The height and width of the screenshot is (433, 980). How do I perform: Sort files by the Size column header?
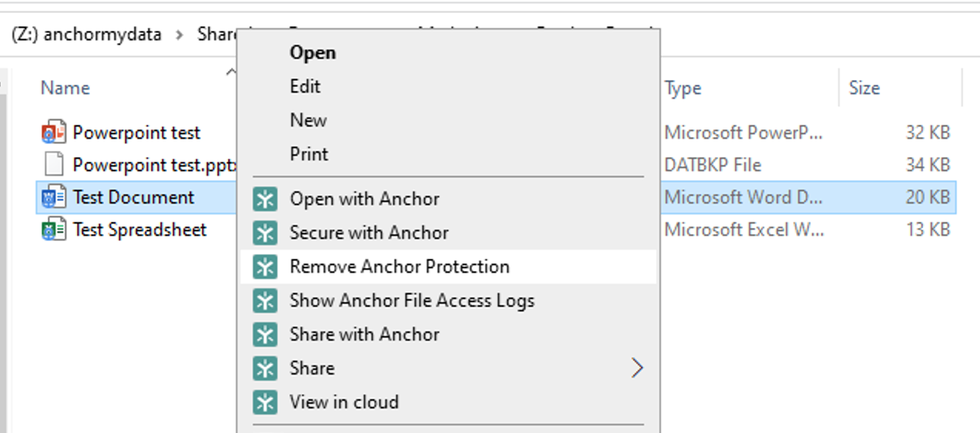(x=864, y=88)
